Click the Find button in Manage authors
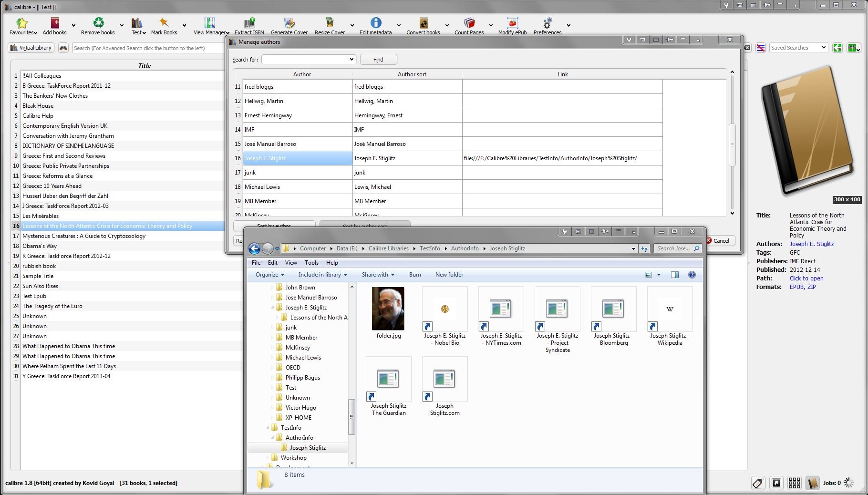This screenshot has height=495, width=868. (378, 60)
